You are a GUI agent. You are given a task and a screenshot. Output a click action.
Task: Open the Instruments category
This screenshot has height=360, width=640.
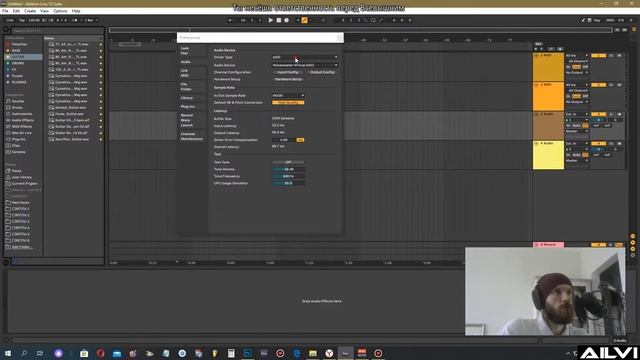click(22, 114)
